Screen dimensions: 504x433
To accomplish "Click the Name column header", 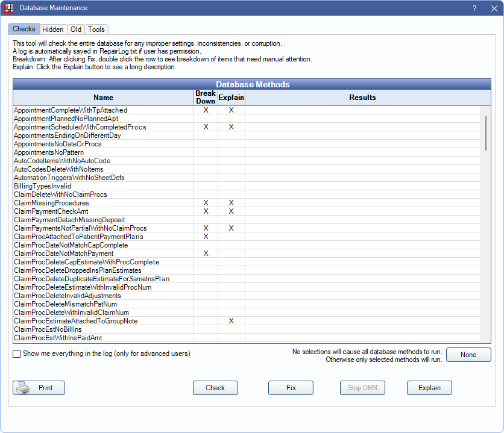I will pos(103,98).
